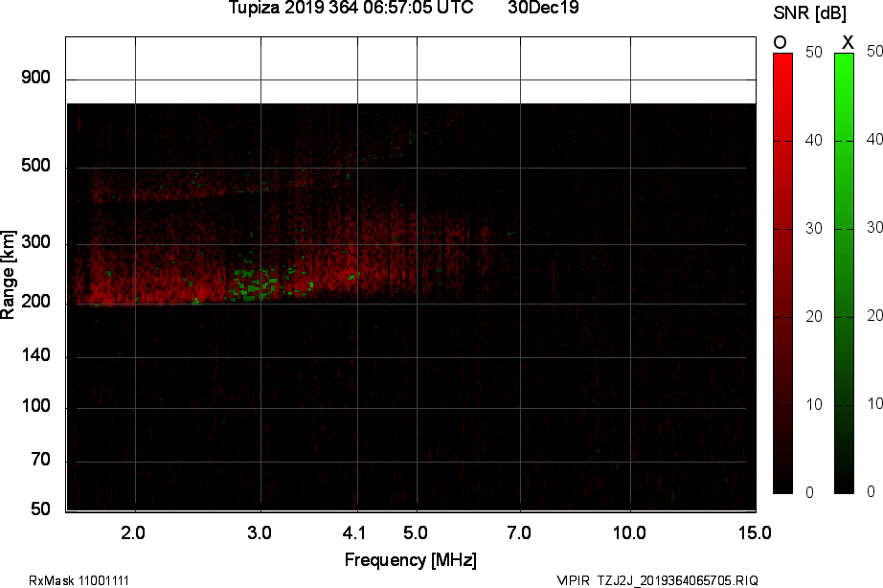The image size is (883, 588).
Task: Click the 300 km range tick label
Action: 36,242
